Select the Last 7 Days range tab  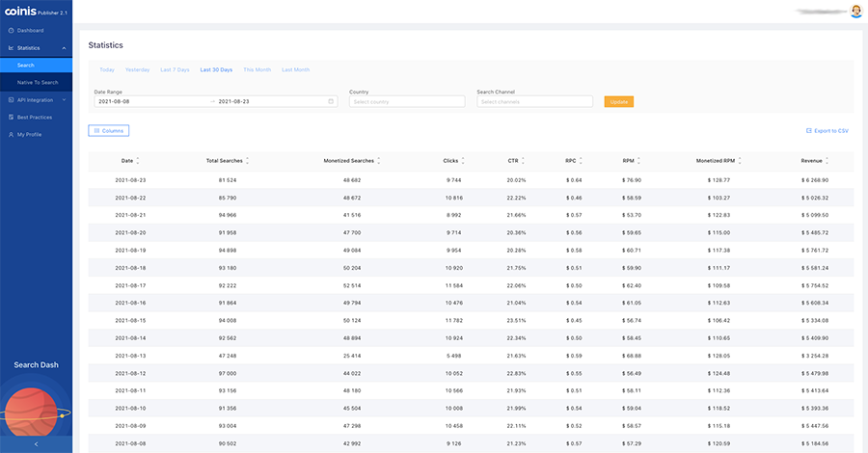point(175,69)
